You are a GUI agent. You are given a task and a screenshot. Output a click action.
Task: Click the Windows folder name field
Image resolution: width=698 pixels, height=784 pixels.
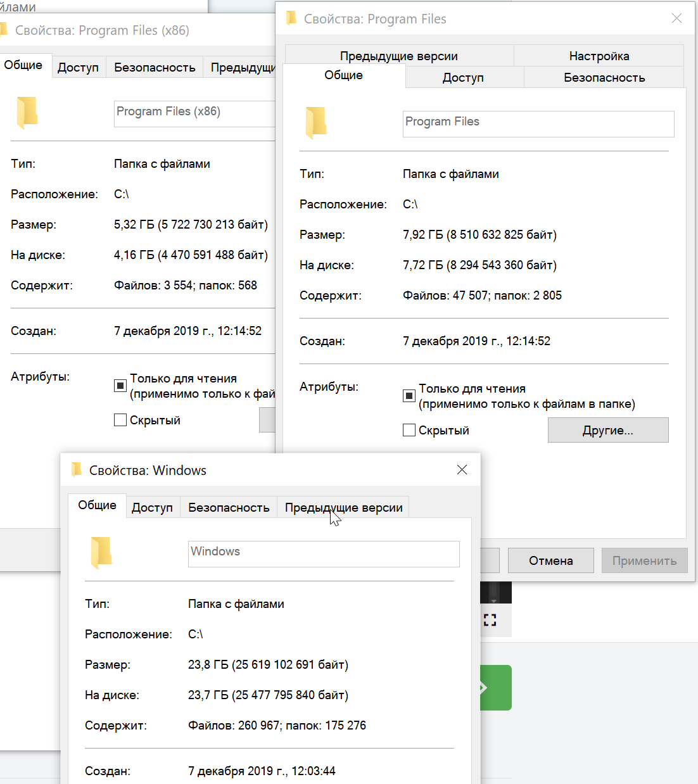324,554
